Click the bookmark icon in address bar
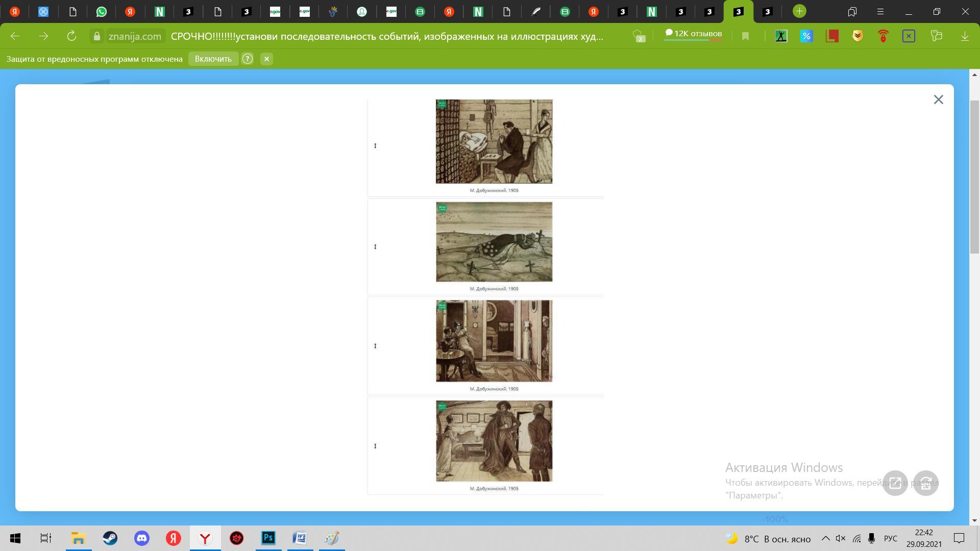The width and height of the screenshot is (980, 551). [745, 36]
